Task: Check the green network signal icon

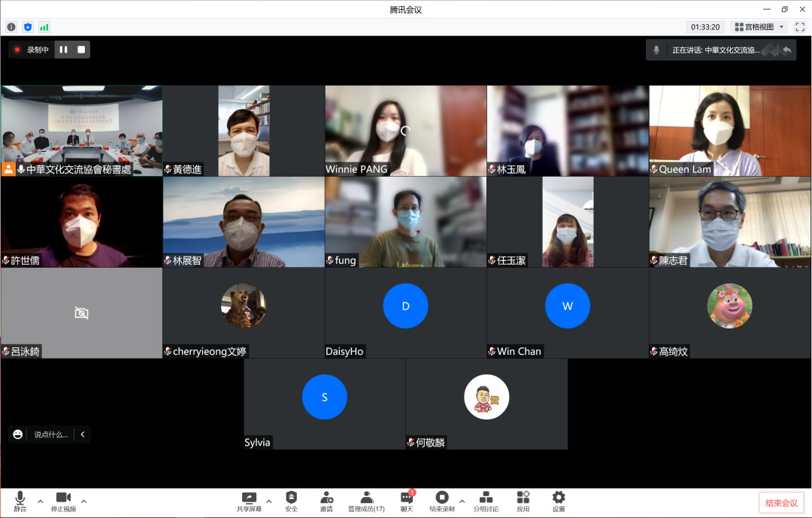Action: [x=44, y=27]
